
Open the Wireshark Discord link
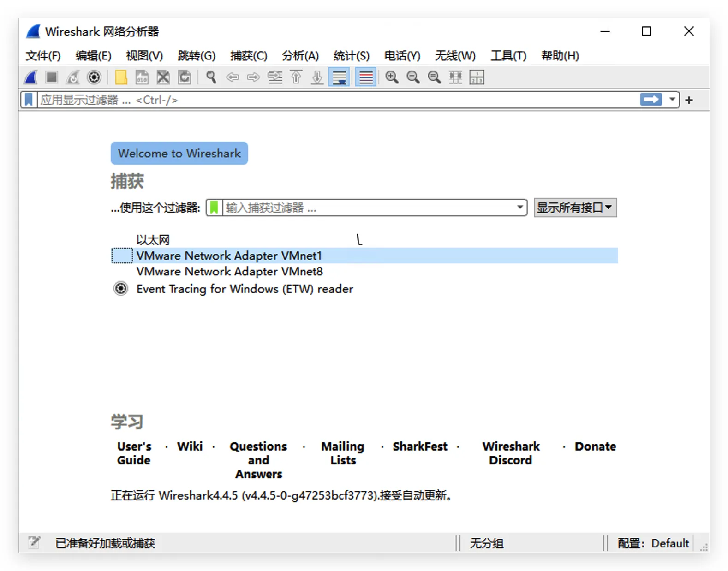pos(511,453)
